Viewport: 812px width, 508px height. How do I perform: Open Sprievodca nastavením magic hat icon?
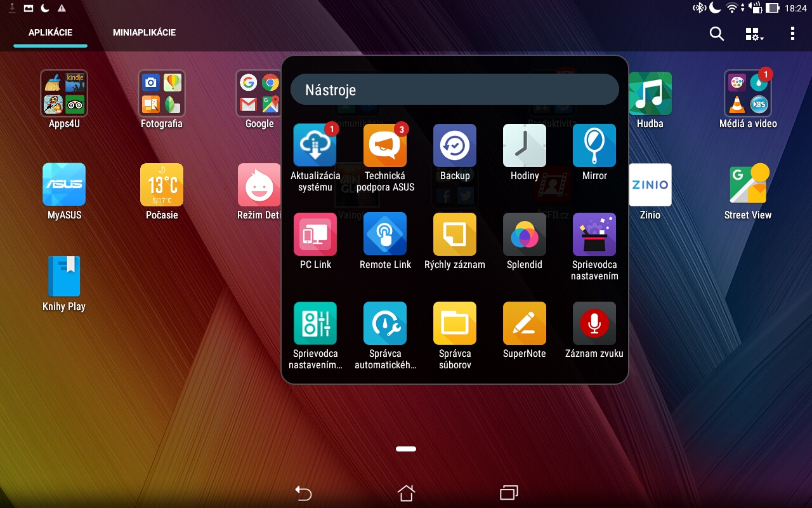coord(594,234)
